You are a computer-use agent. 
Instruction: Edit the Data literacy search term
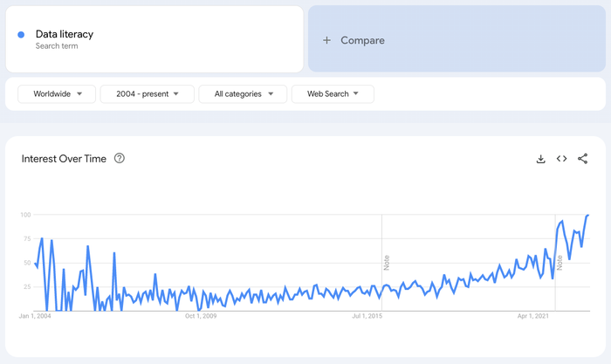tap(154, 39)
